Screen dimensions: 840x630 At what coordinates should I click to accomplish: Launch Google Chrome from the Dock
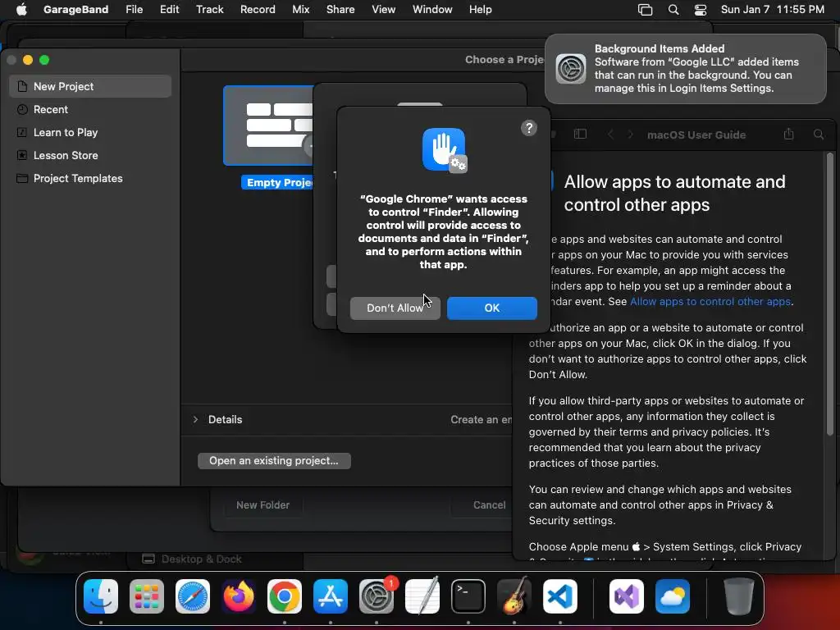tap(285, 596)
